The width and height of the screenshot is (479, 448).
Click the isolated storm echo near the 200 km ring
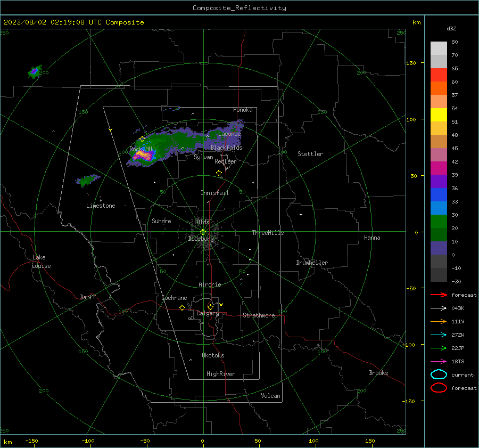pyautogui.click(x=35, y=71)
